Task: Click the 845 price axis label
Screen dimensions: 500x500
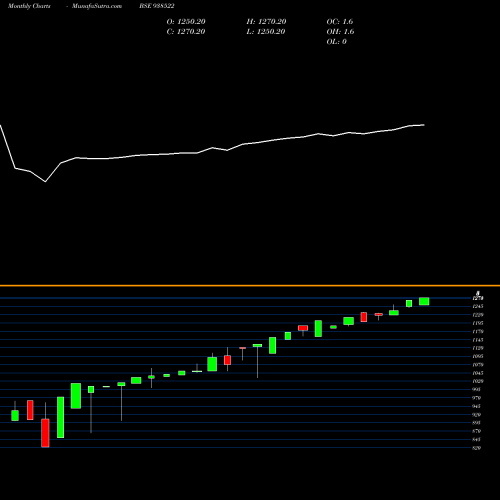Action: (x=477, y=440)
